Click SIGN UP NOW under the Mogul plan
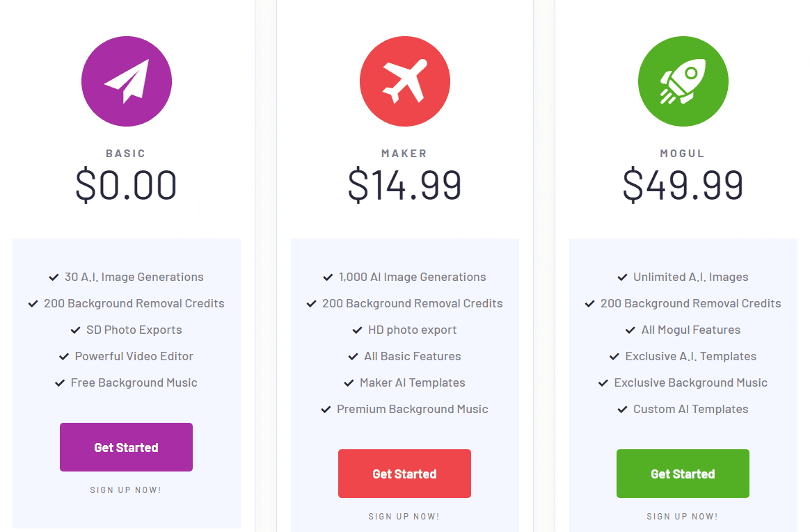The width and height of the screenshot is (810, 532). tap(683, 516)
